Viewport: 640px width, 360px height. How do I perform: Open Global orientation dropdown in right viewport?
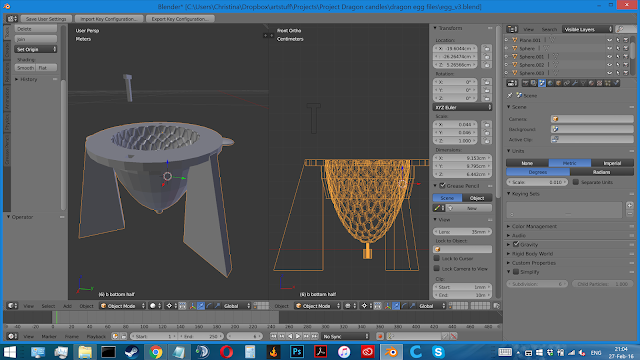(431, 306)
